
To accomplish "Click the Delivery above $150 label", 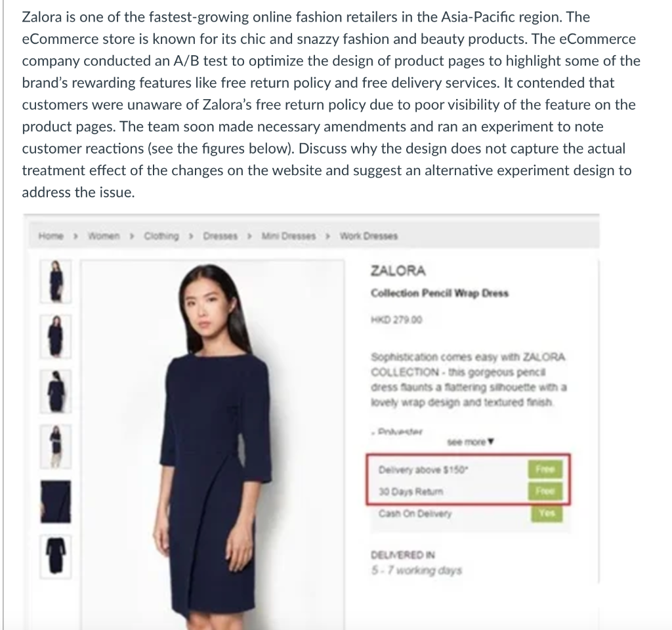I will pyautogui.click(x=423, y=470).
